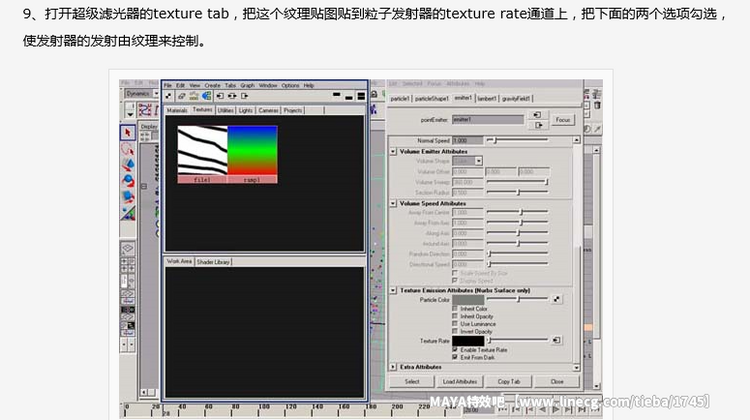Click the play forward button in timeline
The width and height of the screenshot is (750, 420).
tap(556, 410)
